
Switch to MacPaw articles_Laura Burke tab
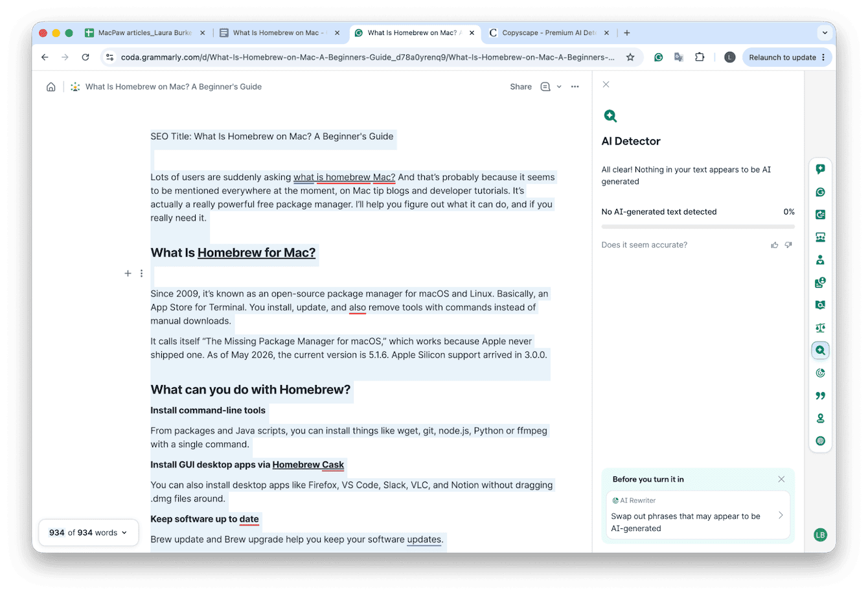coord(144,32)
